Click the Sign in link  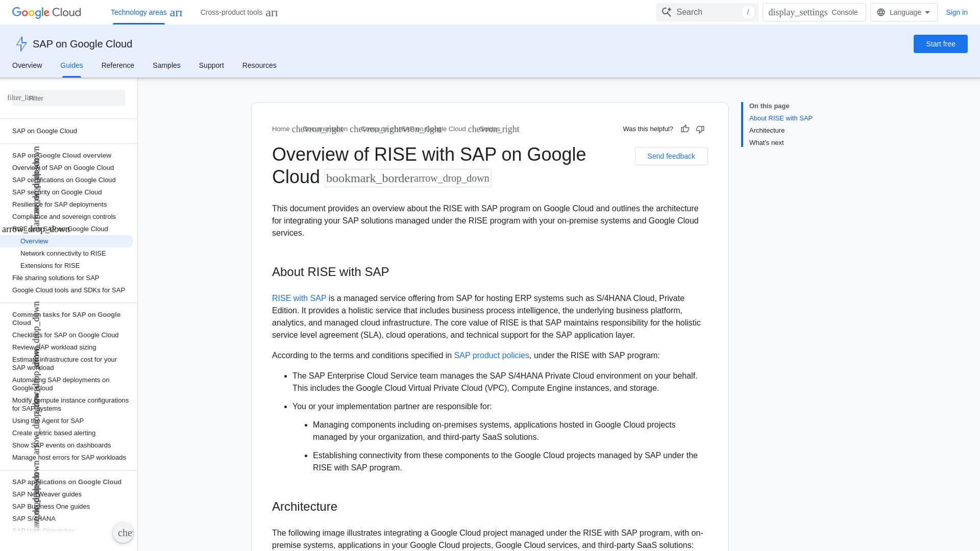(x=957, y=12)
